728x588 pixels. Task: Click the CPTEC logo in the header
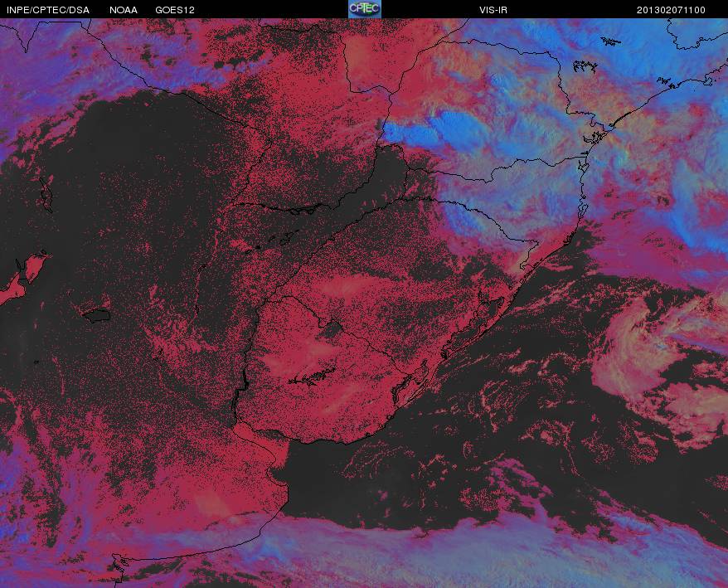[365, 9]
